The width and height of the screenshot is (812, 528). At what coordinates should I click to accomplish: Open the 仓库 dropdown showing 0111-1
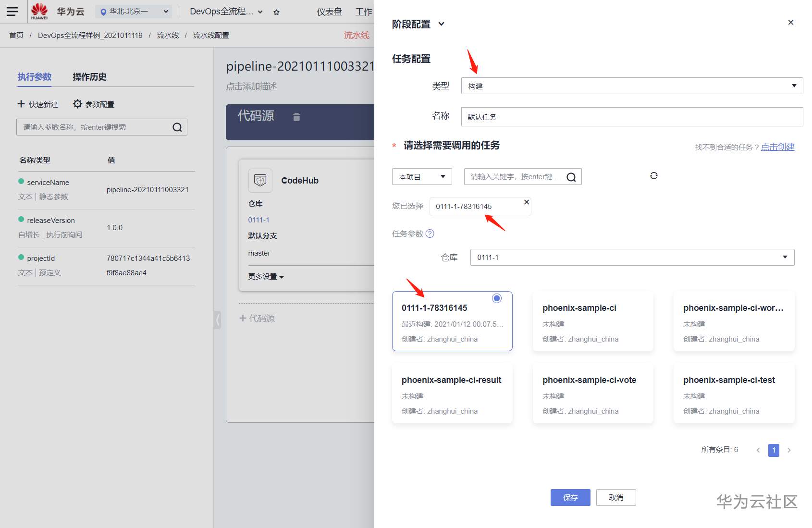click(632, 257)
